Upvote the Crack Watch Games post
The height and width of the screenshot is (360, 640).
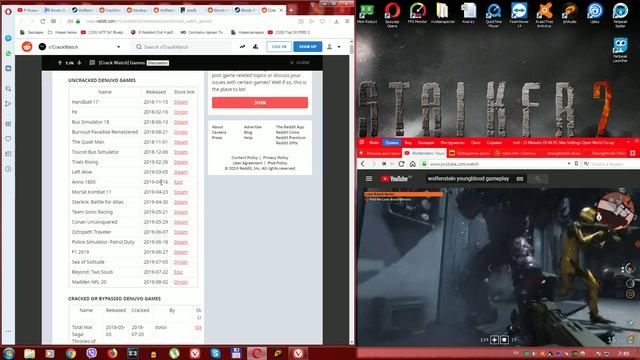point(60,63)
